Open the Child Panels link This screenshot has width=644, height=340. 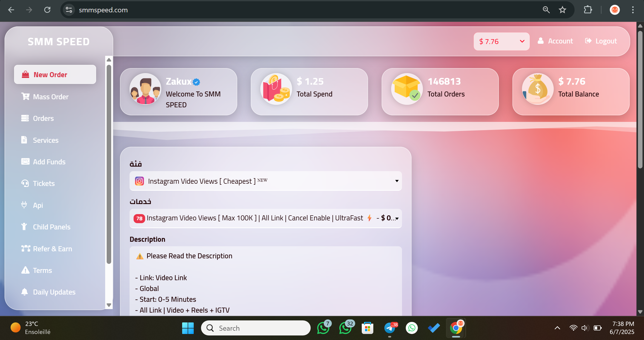coord(52,227)
